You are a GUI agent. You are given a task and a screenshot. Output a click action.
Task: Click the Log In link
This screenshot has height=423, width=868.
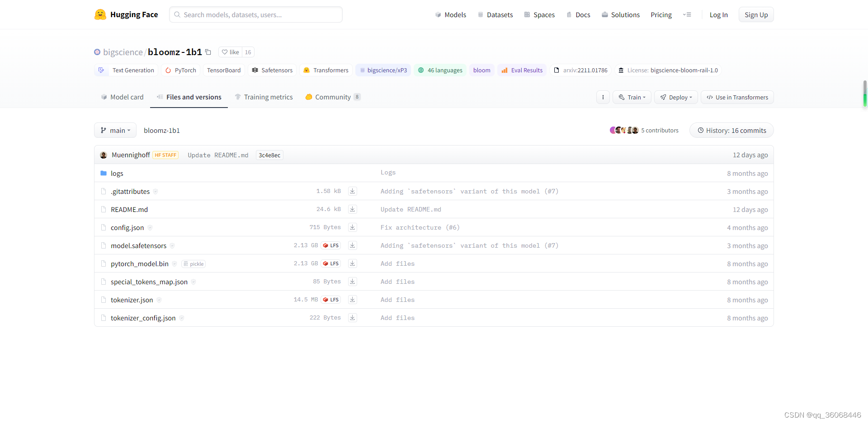click(719, 15)
